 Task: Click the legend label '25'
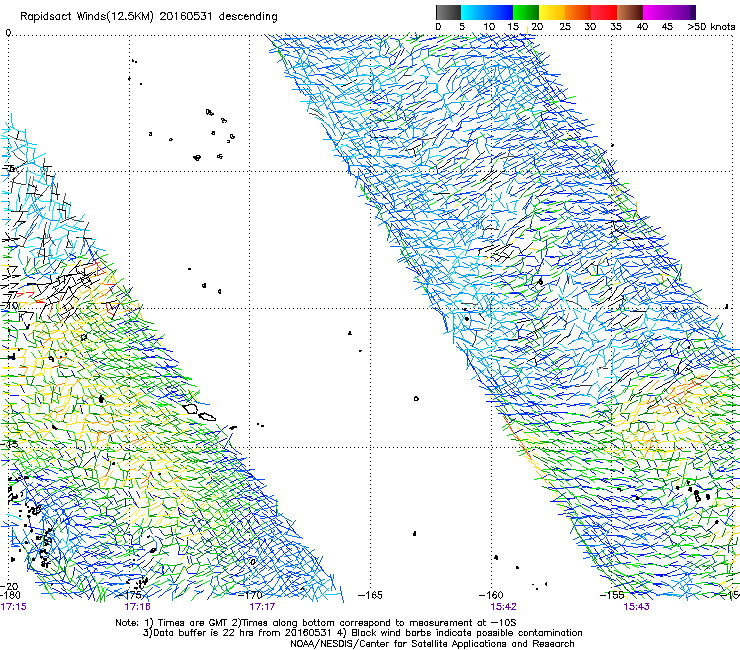pos(565,27)
